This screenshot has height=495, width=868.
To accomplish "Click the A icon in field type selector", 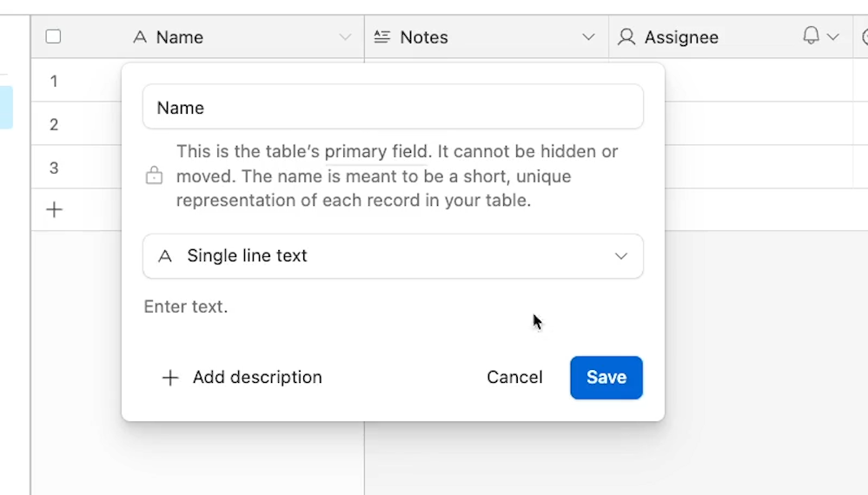I will click(x=165, y=256).
